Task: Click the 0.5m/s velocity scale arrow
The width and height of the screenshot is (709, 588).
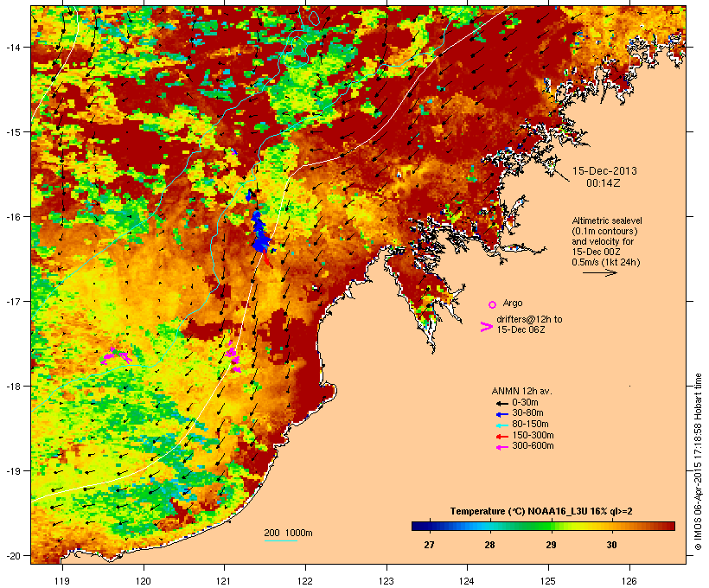Action: click(599, 272)
